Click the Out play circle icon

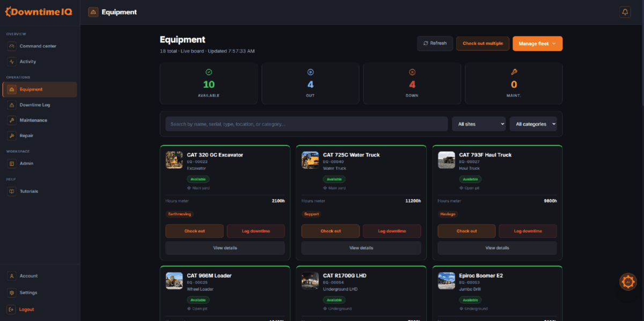pos(310,72)
